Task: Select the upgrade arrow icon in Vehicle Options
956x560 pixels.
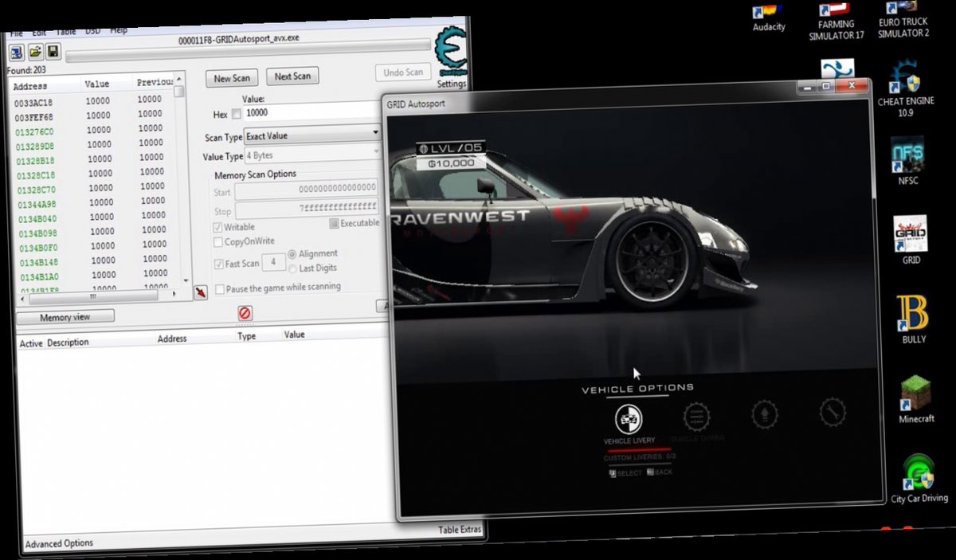Action: click(x=765, y=414)
